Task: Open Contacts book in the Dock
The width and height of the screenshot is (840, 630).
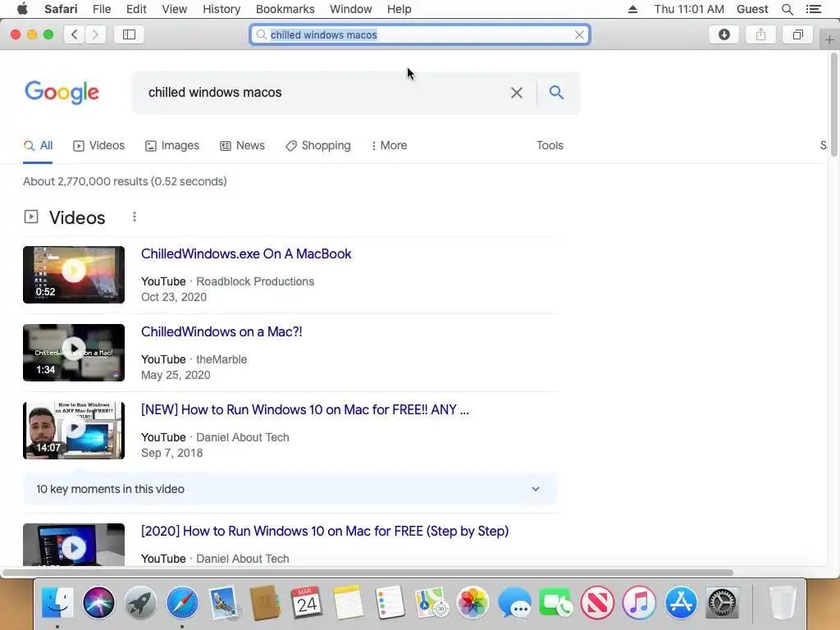Action: pos(265,603)
